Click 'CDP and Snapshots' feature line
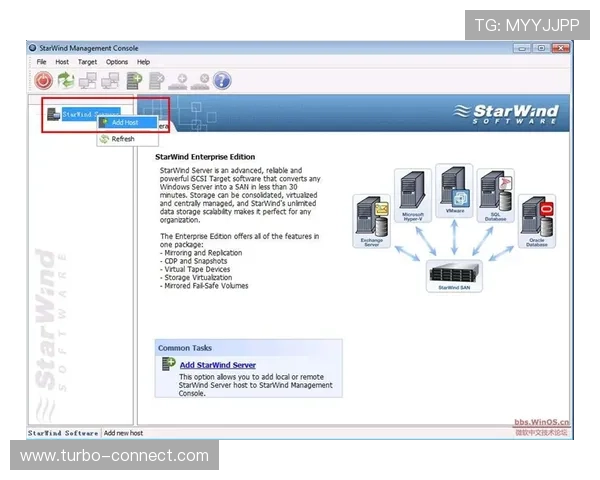The height and width of the screenshot is (480, 600). (x=194, y=261)
